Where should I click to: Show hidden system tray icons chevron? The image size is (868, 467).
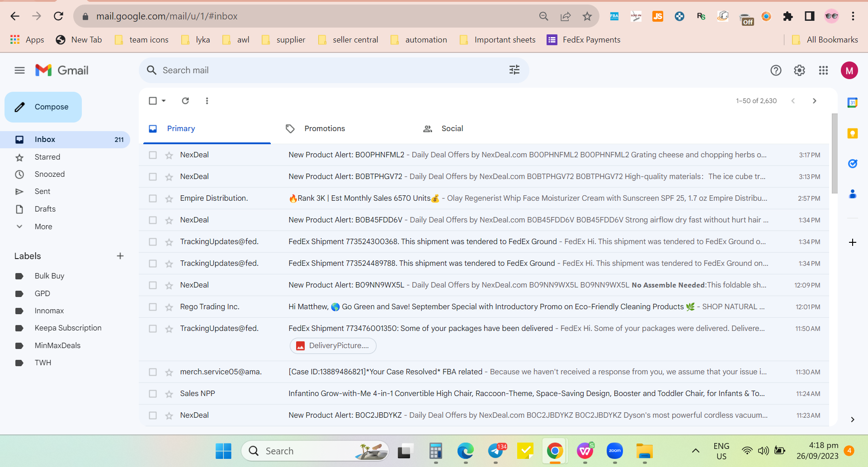(696, 451)
